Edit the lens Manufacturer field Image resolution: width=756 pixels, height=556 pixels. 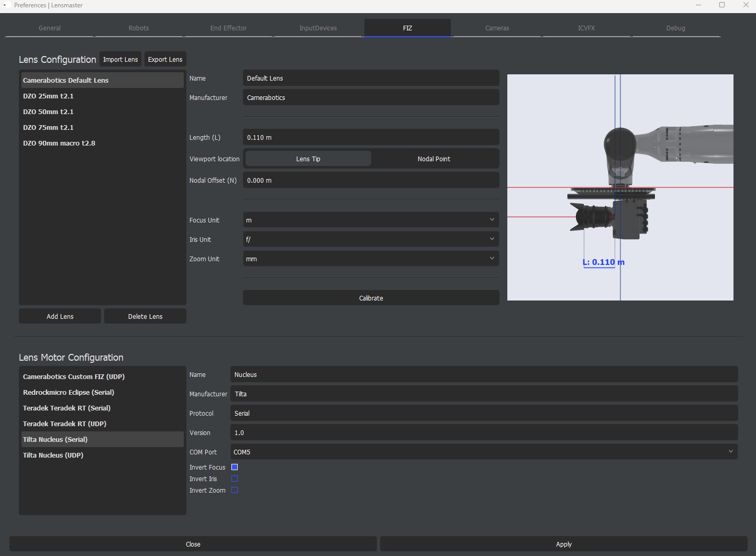[x=371, y=97]
